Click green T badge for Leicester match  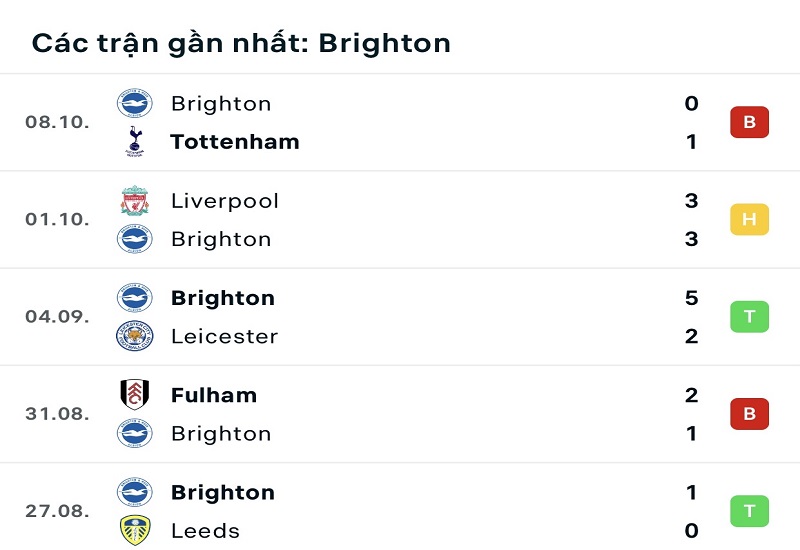click(x=749, y=316)
